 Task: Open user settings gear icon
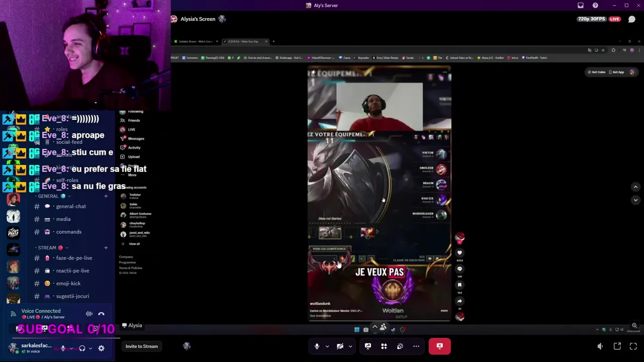[101, 348]
